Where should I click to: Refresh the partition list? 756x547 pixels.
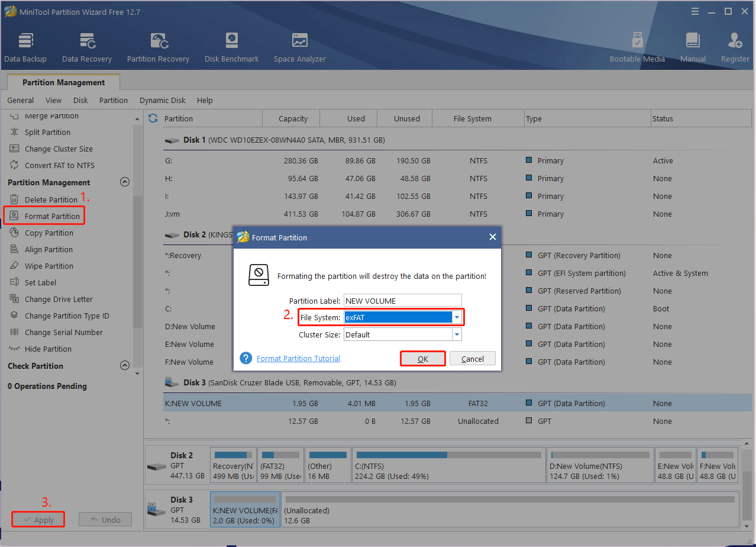(x=153, y=118)
